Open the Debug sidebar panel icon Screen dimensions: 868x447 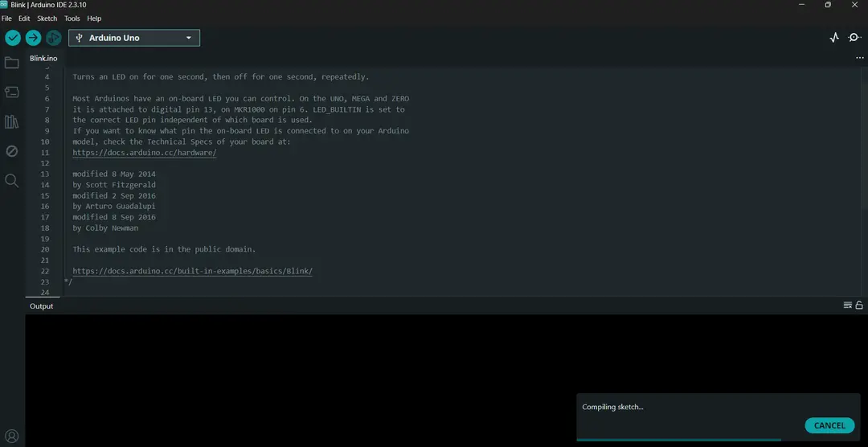coord(11,151)
